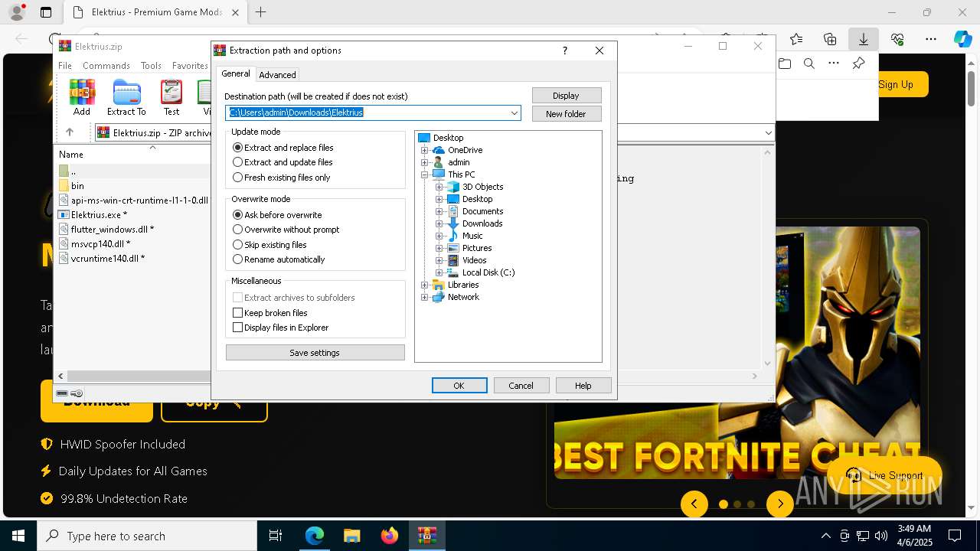980x551 pixels.
Task: Click the pin icon in downloads panel
Action: click(858, 64)
